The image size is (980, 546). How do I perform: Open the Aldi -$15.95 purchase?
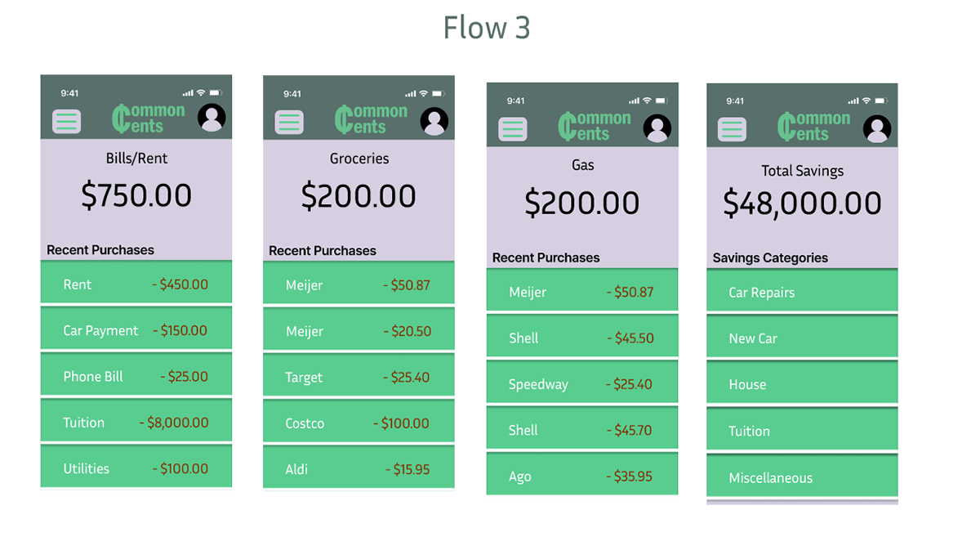(x=359, y=468)
